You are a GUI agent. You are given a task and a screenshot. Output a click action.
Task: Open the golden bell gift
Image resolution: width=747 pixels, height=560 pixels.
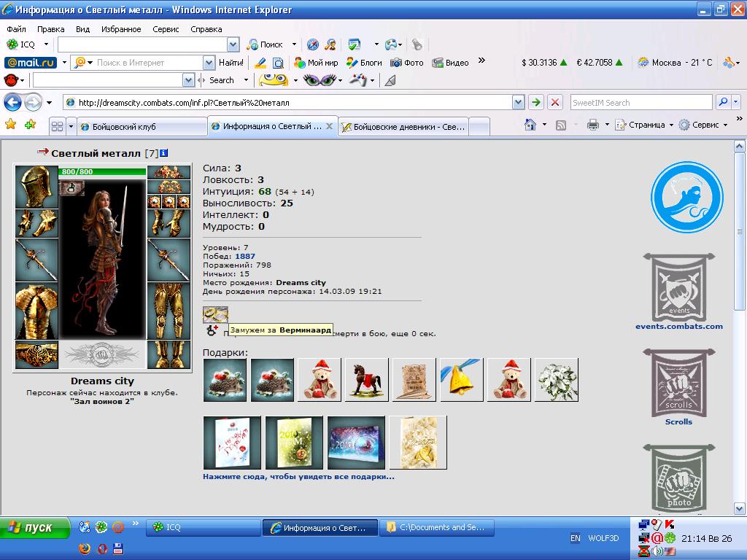(x=461, y=380)
